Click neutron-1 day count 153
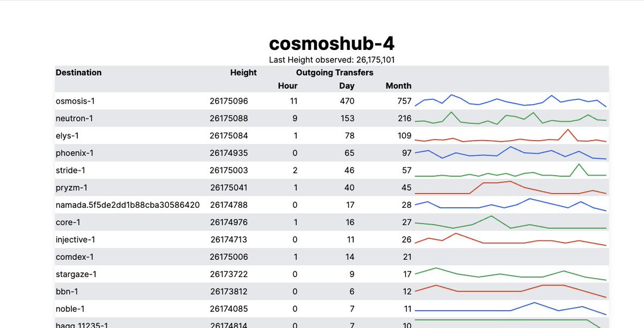644x328 pixels. click(347, 118)
